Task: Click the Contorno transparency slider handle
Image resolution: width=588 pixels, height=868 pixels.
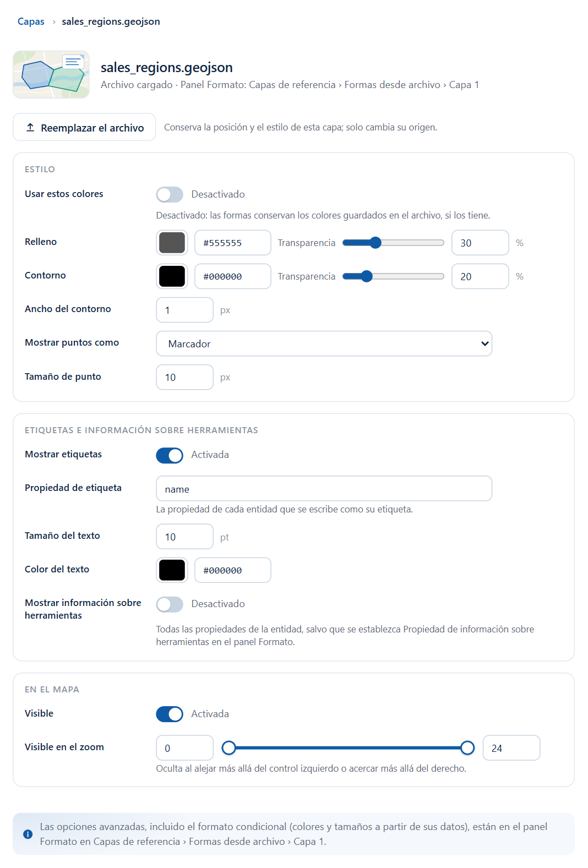Action: (367, 276)
